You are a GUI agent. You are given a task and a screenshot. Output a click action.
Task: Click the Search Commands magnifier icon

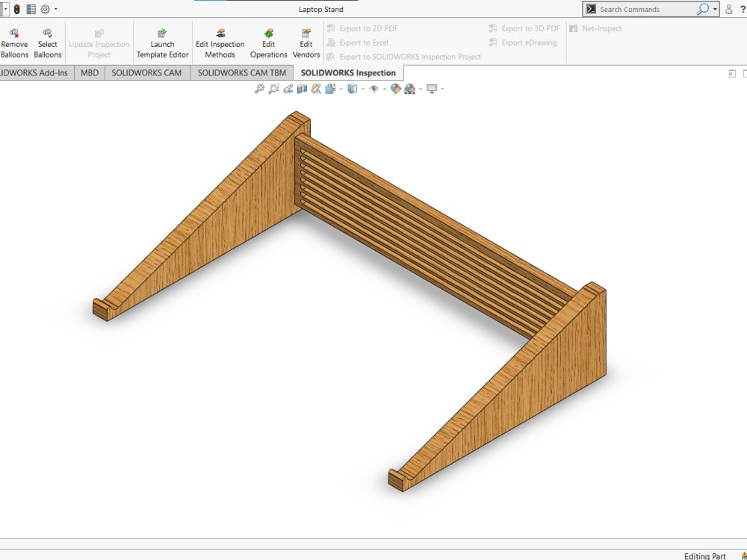click(x=702, y=9)
